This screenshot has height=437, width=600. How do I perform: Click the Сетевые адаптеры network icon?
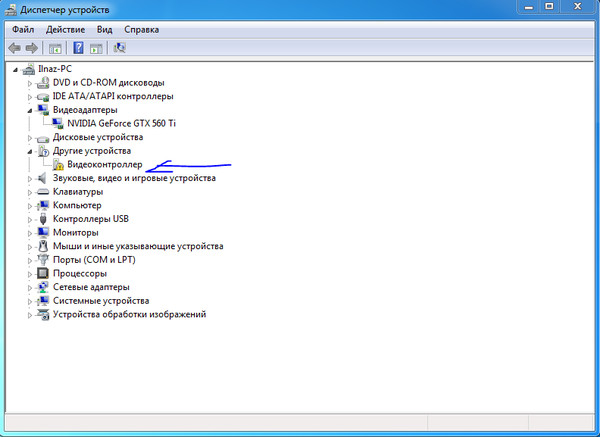(x=43, y=287)
